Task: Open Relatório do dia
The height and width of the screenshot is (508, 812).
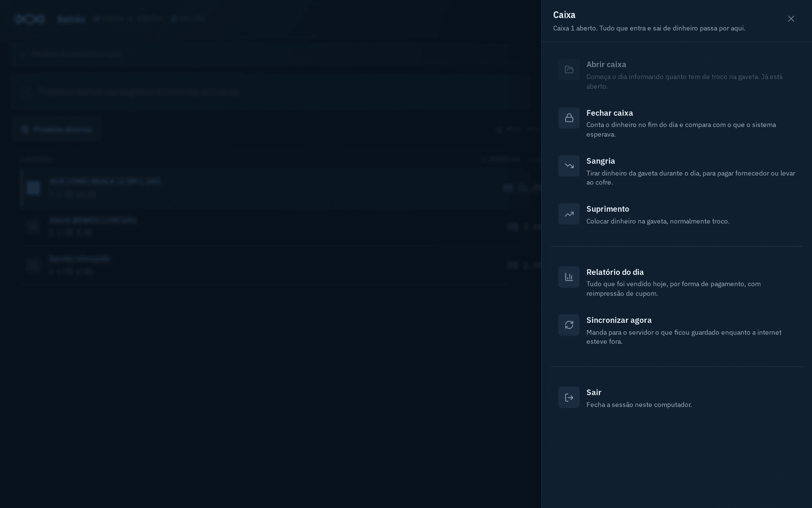Action: [x=677, y=282]
